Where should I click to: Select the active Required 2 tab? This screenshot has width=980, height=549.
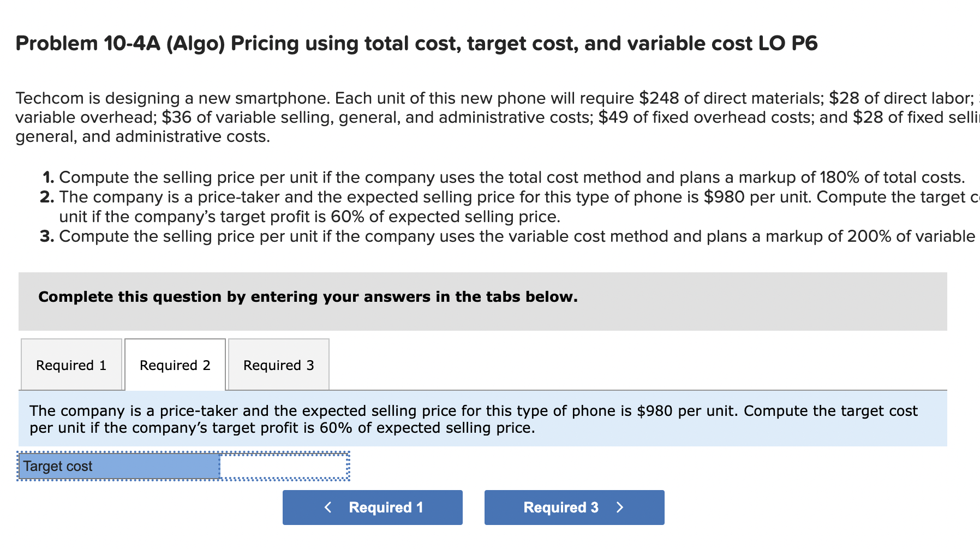pyautogui.click(x=175, y=365)
